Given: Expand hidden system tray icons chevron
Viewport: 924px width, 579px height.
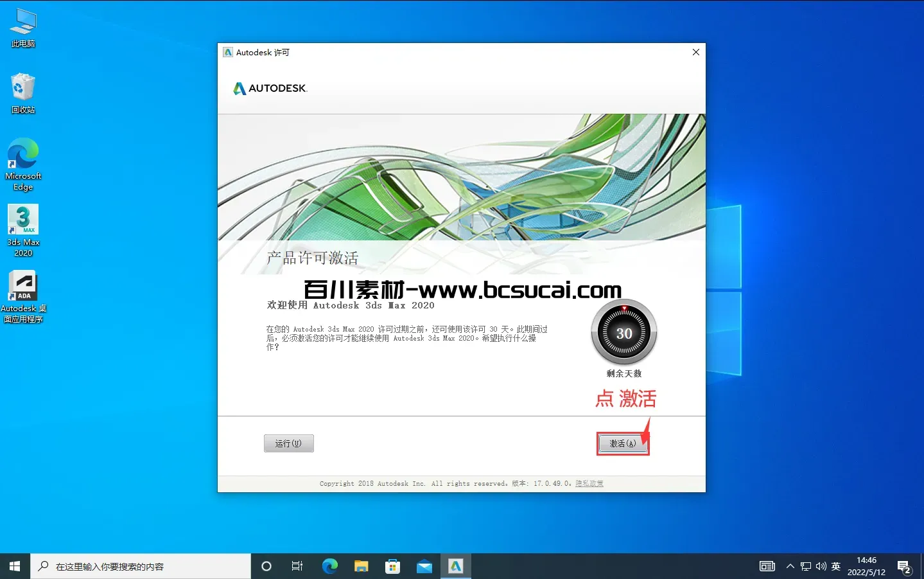Looking at the screenshot, I should [x=790, y=566].
